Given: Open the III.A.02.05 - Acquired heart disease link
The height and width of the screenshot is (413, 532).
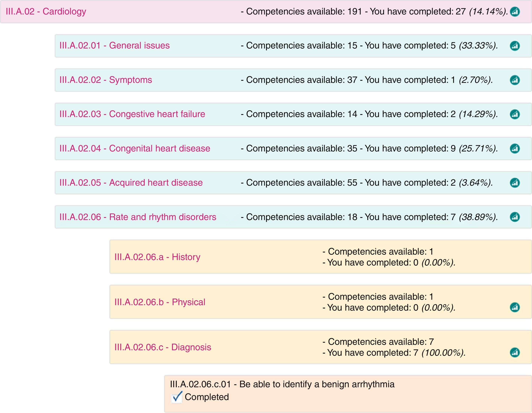Looking at the screenshot, I should coord(131,183).
